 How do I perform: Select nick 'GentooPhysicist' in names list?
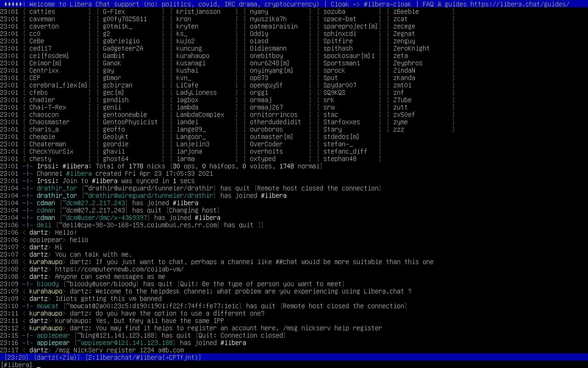pyautogui.click(x=130, y=122)
